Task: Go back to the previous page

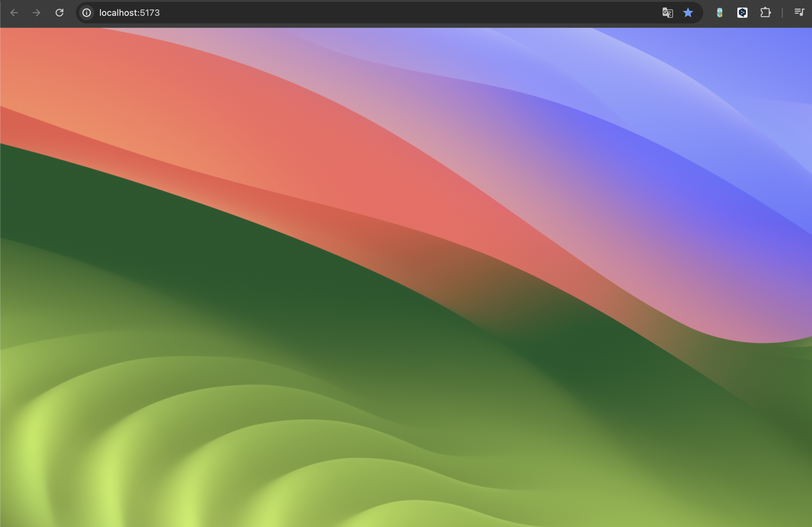Action: (x=14, y=13)
